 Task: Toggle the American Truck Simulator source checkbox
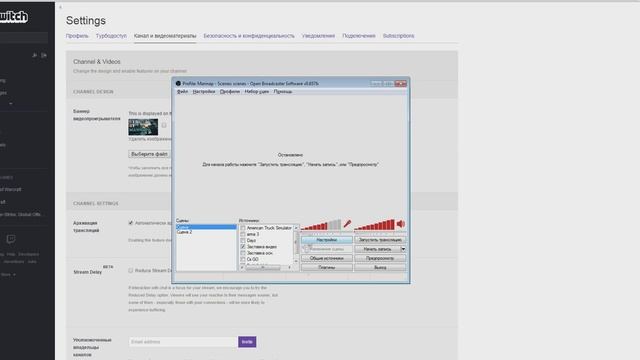[x=243, y=228]
